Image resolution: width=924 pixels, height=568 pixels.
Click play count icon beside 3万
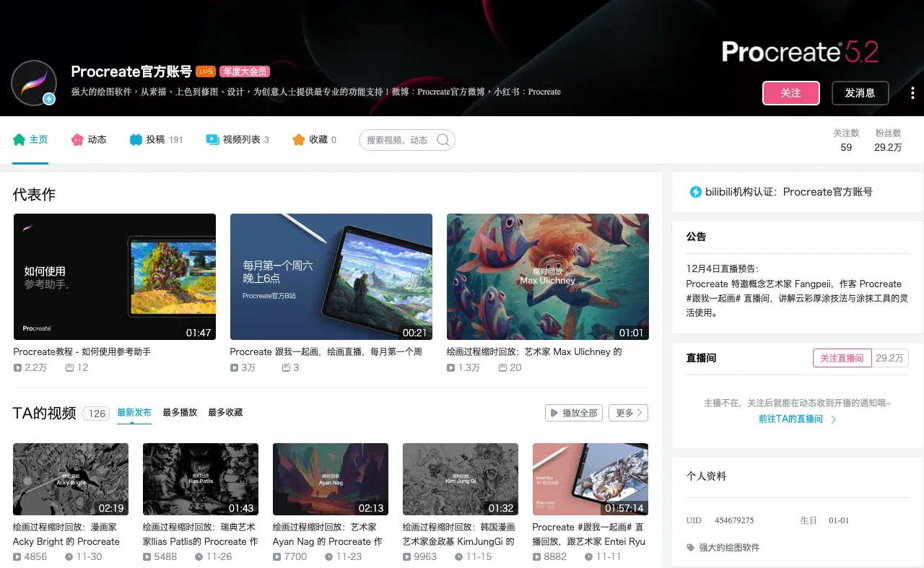coord(235,367)
